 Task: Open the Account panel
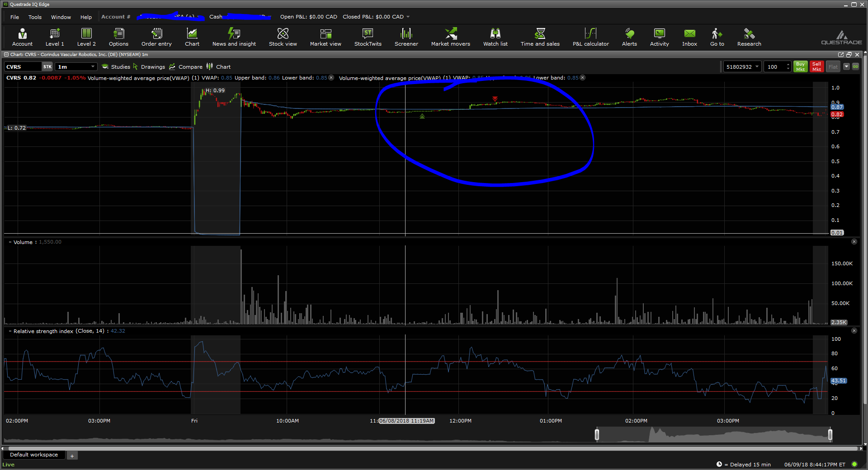22,37
